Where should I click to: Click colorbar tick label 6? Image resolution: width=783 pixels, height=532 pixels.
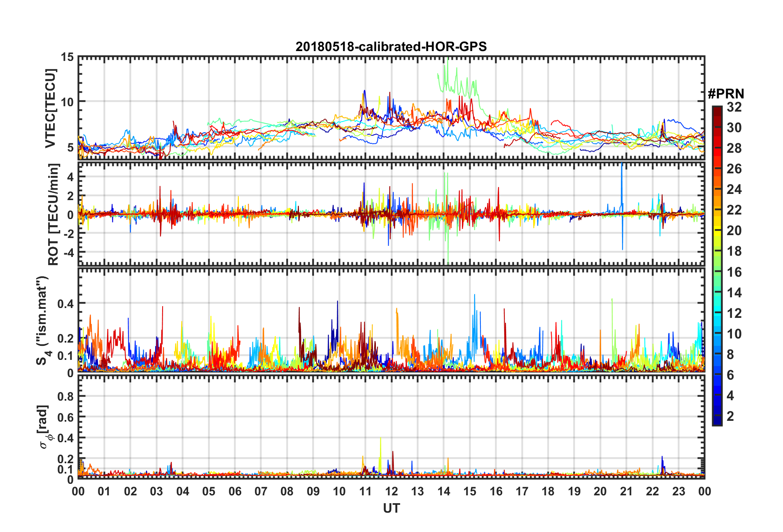(730, 375)
